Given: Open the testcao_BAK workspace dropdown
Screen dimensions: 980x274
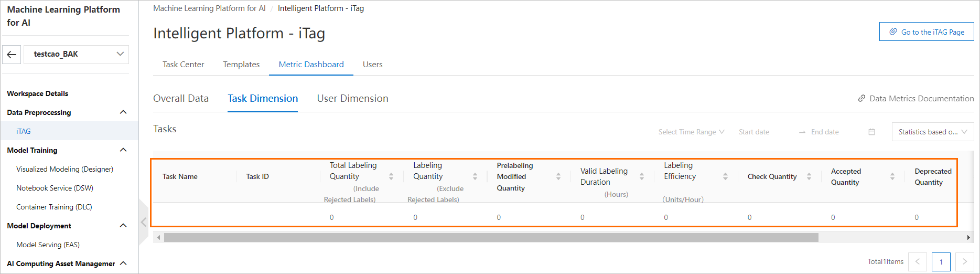Looking at the screenshot, I should (x=77, y=54).
